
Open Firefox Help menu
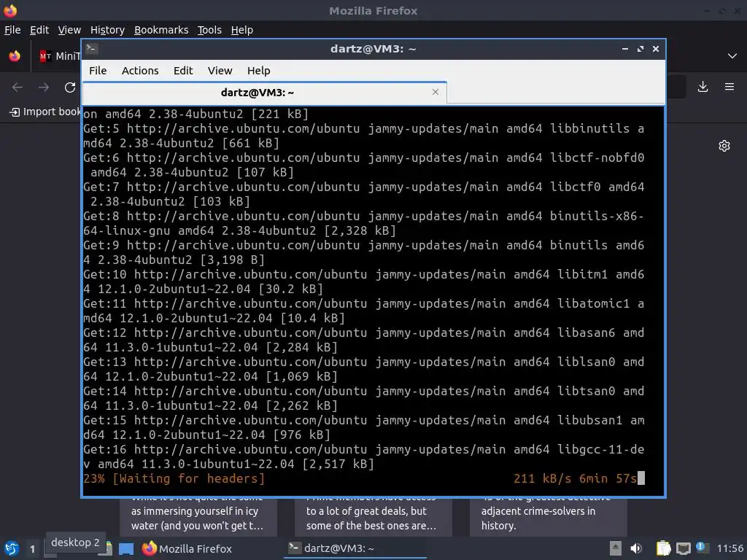tap(242, 30)
